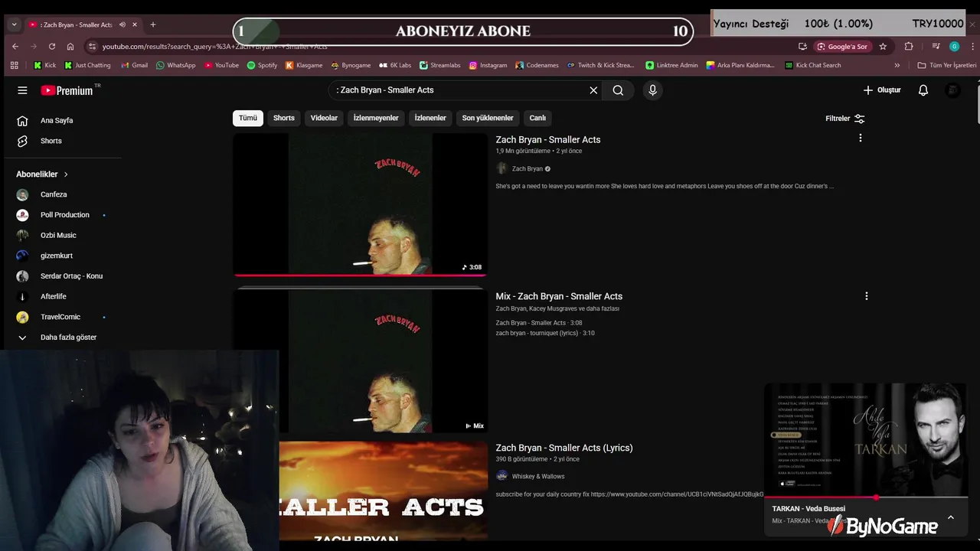Select the Son yüklenenler filter chip
Viewport: 980px width, 551px height.
click(x=488, y=118)
